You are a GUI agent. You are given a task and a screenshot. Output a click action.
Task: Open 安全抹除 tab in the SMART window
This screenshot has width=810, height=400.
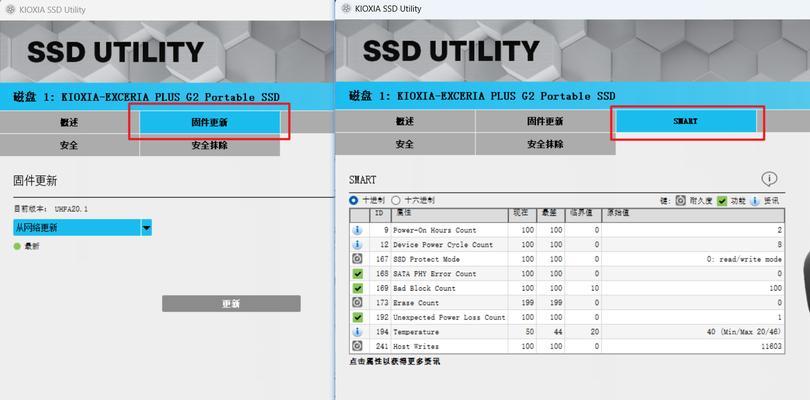(x=546, y=144)
